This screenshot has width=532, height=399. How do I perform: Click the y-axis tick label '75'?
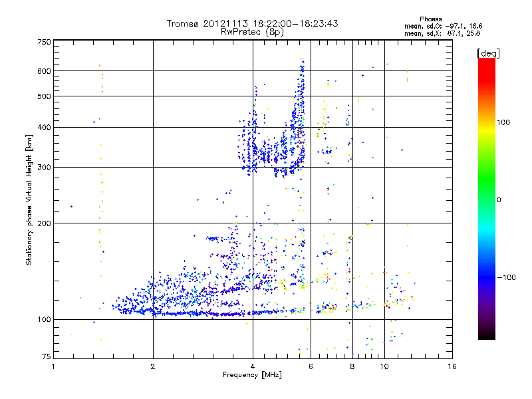pyautogui.click(x=47, y=356)
